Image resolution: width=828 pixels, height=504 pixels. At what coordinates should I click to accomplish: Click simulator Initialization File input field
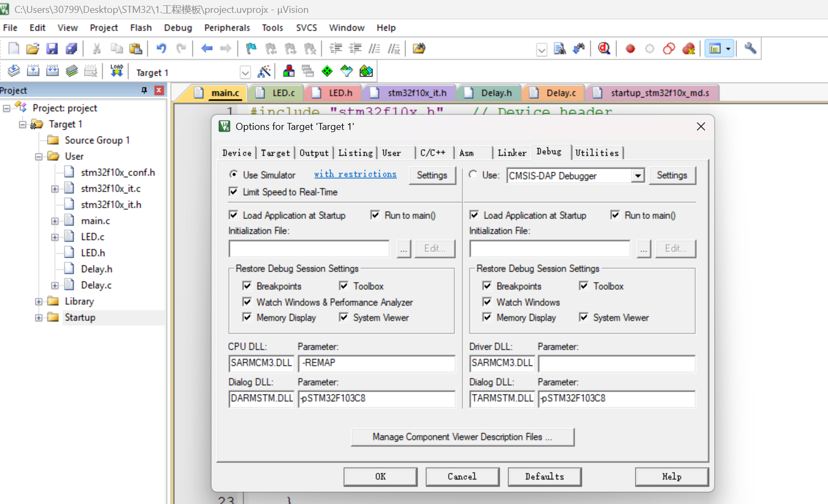point(309,249)
